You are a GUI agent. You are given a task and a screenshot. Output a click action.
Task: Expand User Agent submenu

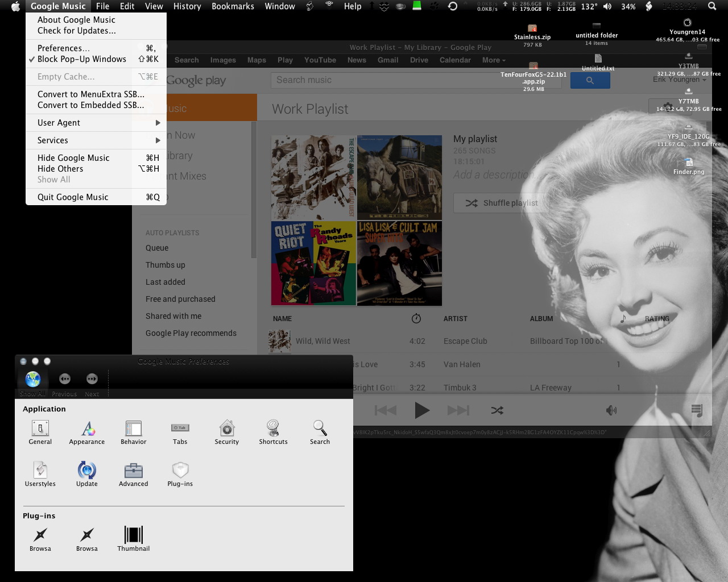(x=96, y=123)
